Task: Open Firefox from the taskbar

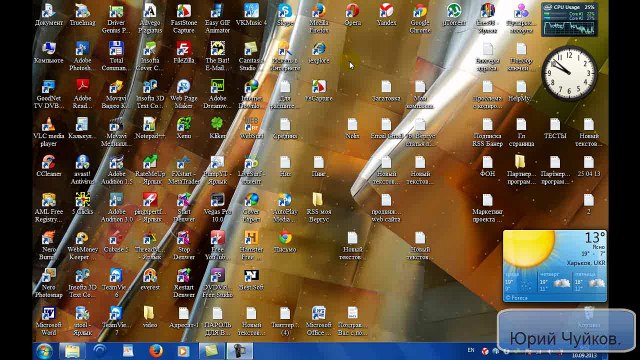Action: pos(156,351)
